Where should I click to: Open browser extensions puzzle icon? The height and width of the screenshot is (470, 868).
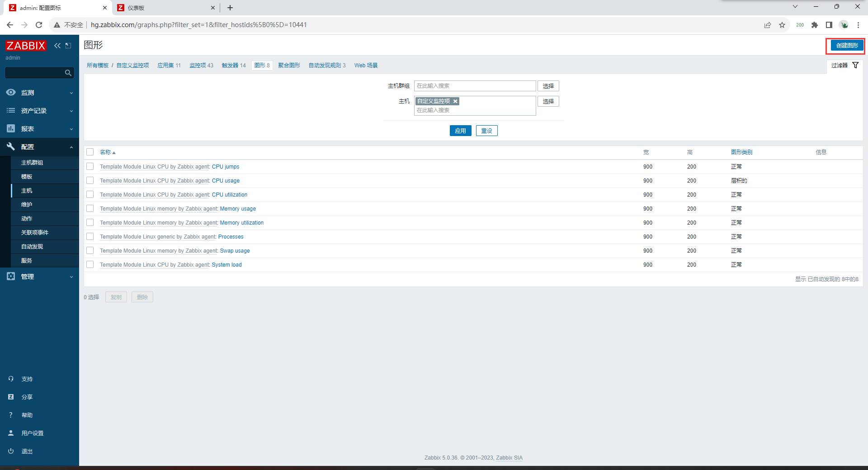point(815,25)
